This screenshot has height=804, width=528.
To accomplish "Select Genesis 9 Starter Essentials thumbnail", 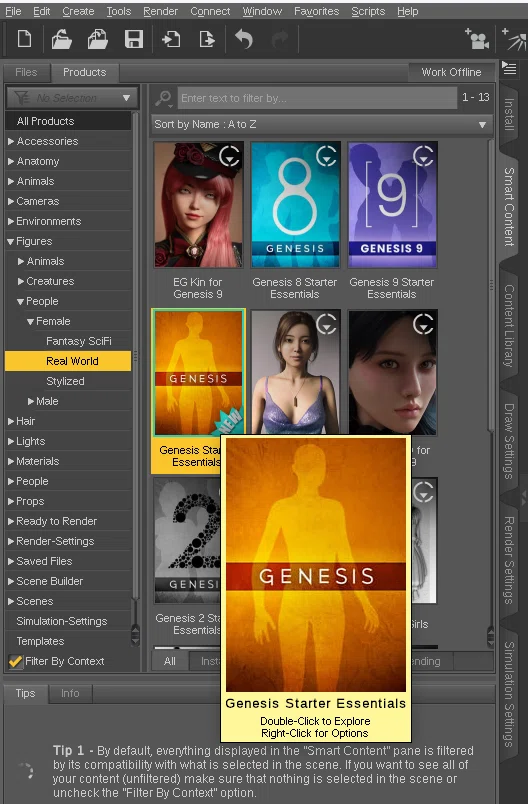I will pos(393,205).
